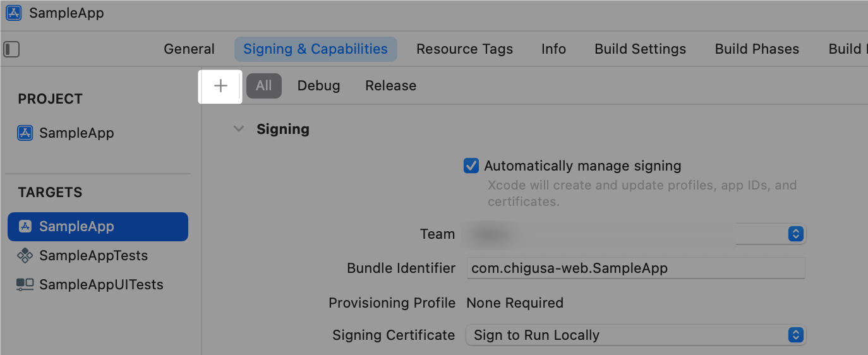Click the SampleApp window title

pos(66,13)
